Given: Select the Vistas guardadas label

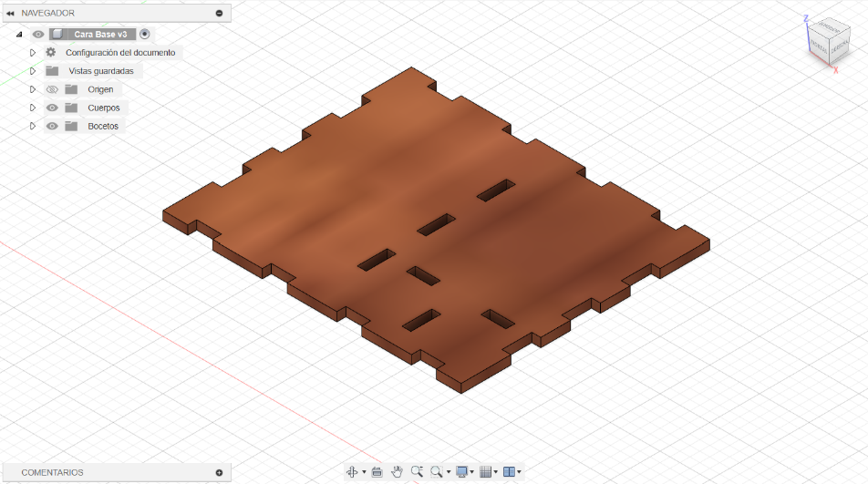Looking at the screenshot, I should pos(100,71).
